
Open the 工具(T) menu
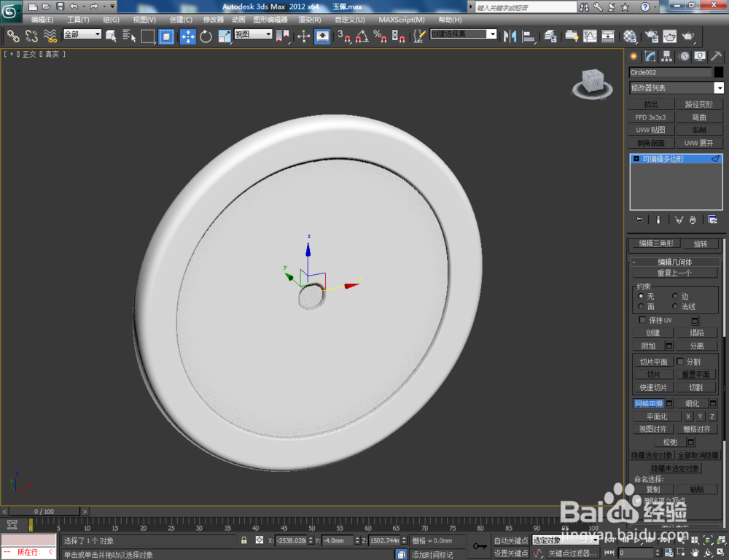pos(78,20)
